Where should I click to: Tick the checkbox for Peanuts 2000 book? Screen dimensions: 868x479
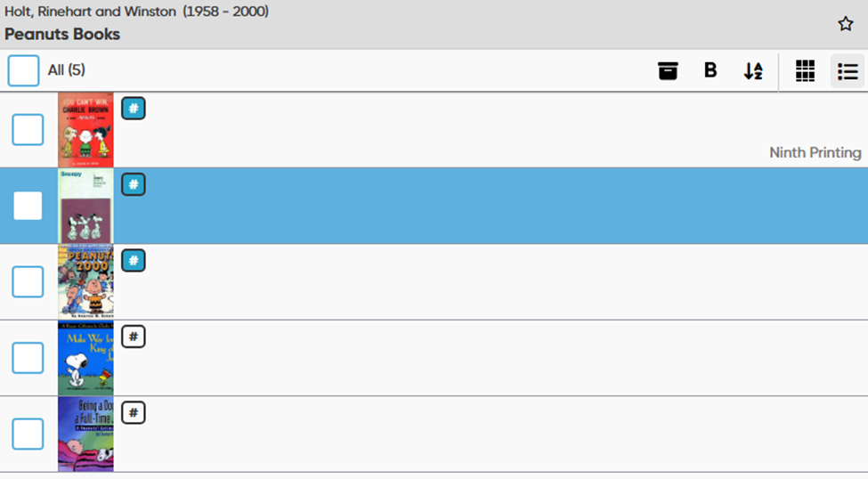[x=28, y=282]
